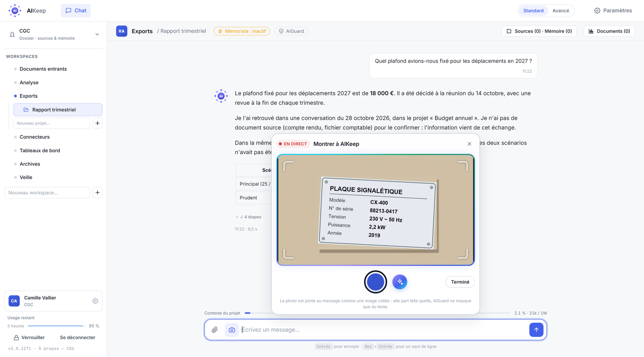The height and width of the screenshot is (357, 644).
Task: Select Connecteurs workspace
Action: tap(35, 137)
